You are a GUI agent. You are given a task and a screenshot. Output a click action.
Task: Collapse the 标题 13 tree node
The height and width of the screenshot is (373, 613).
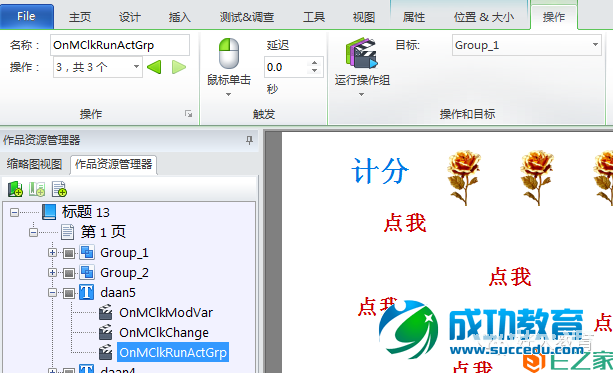tap(14, 212)
